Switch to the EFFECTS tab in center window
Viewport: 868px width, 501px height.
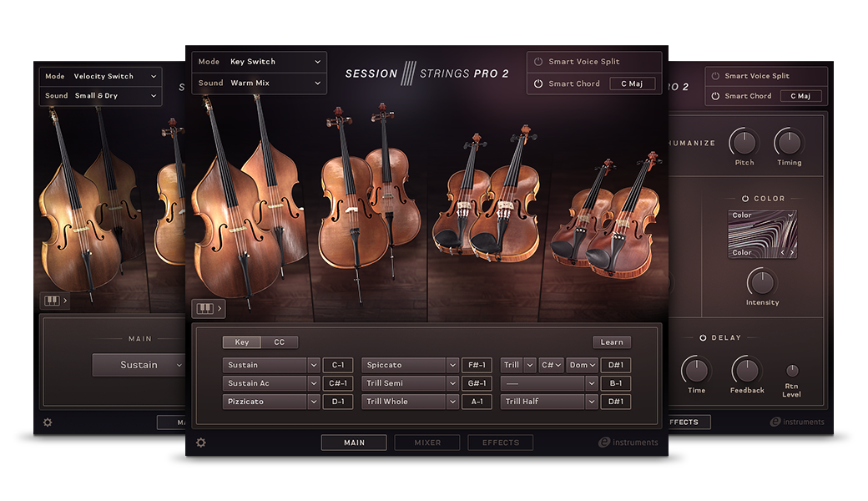coord(501,443)
